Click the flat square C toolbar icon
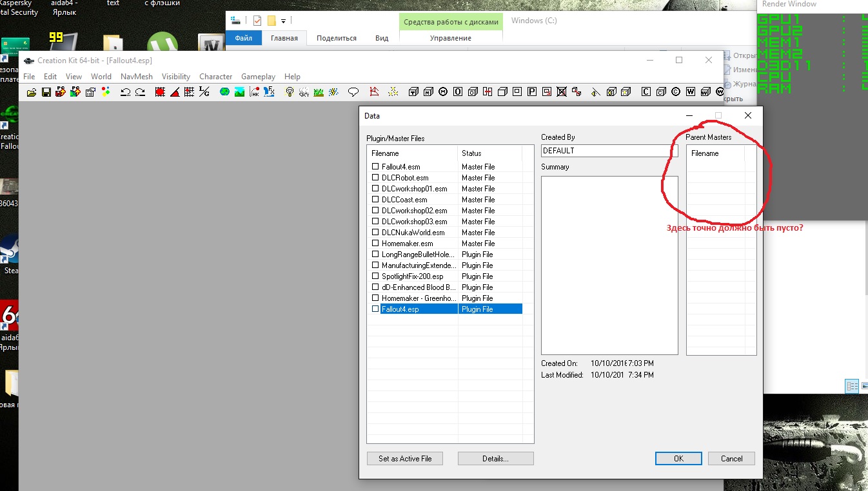Image resolution: width=868 pixels, height=491 pixels. 646,92
